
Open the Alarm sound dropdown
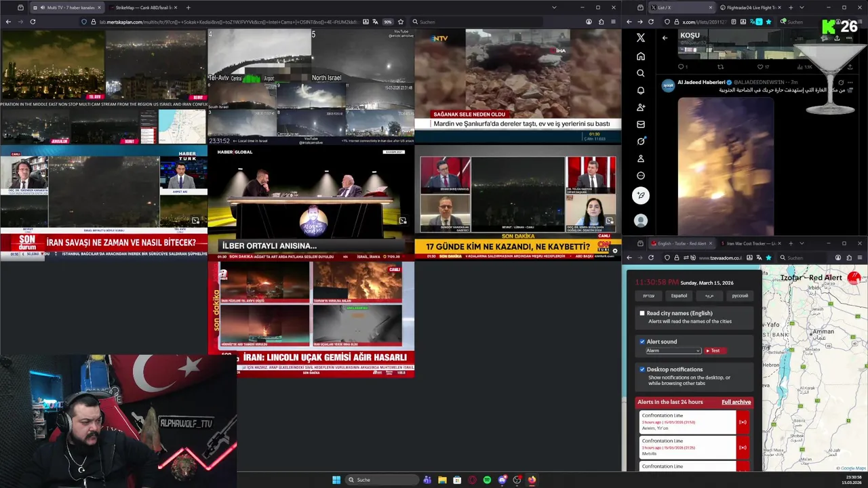(x=673, y=350)
